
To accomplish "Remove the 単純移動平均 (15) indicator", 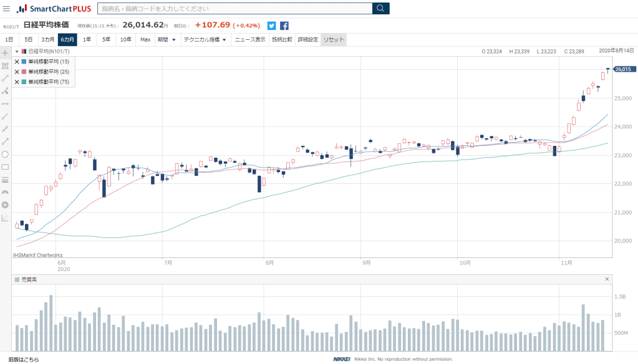I will coord(17,62).
